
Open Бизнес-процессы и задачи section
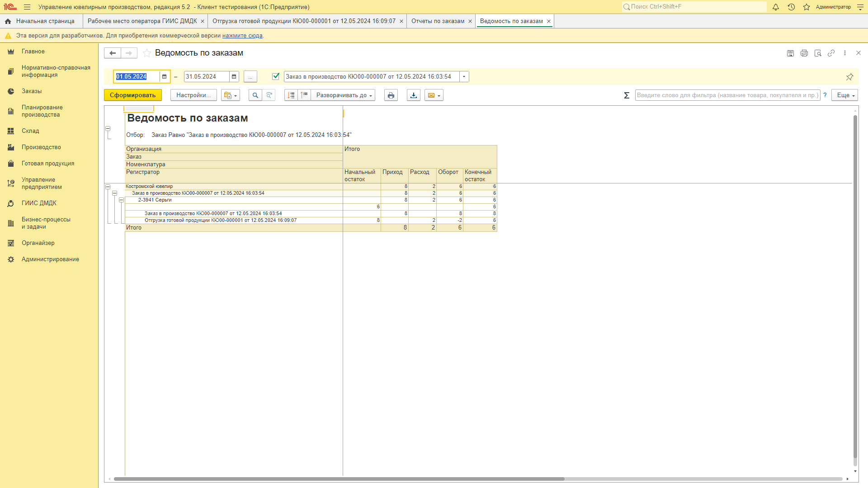(49, 223)
